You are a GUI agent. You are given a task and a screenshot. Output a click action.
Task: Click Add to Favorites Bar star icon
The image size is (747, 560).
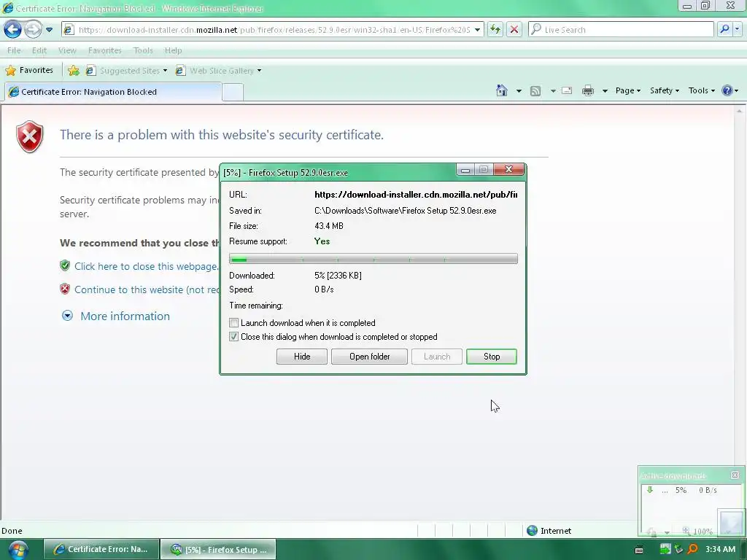(74, 71)
